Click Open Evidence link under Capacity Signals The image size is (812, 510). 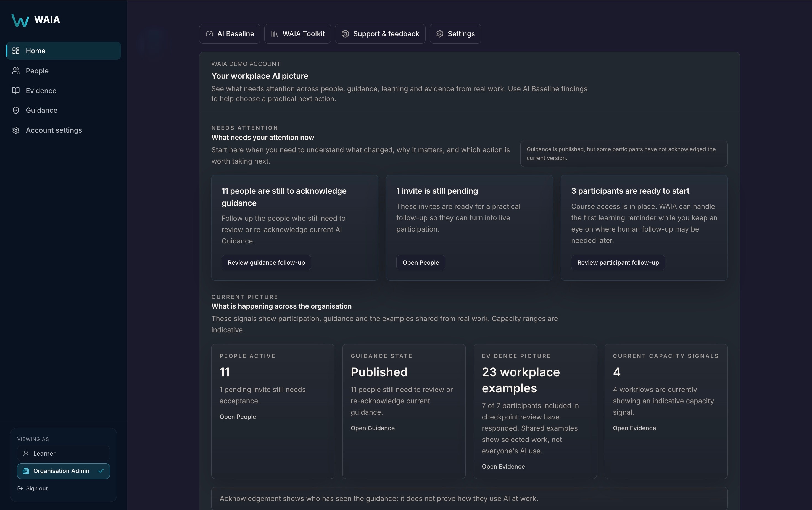point(634,428)
